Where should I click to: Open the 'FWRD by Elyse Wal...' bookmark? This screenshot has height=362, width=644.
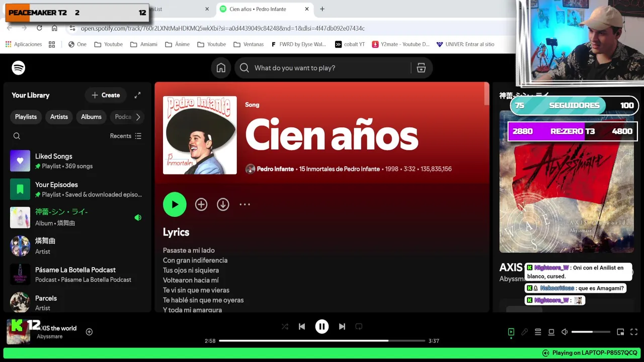[298, 44]
